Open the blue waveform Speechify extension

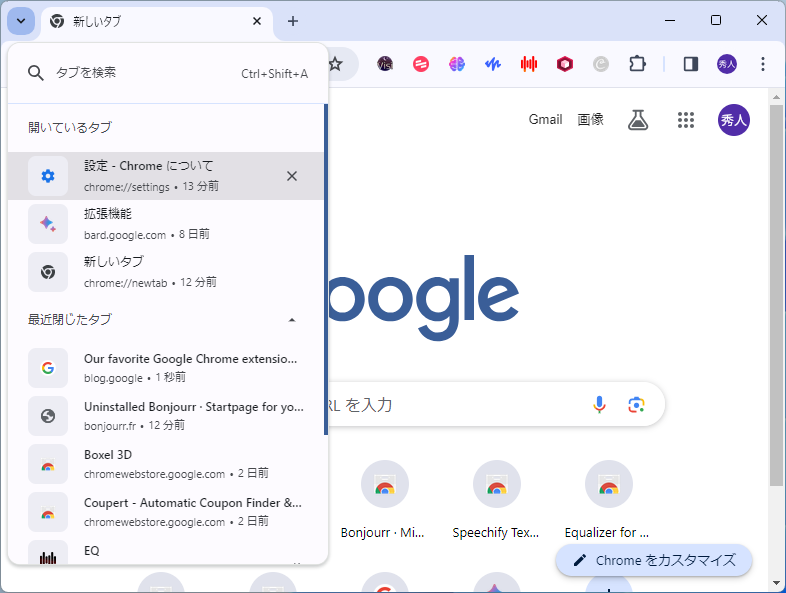[493, 64]
